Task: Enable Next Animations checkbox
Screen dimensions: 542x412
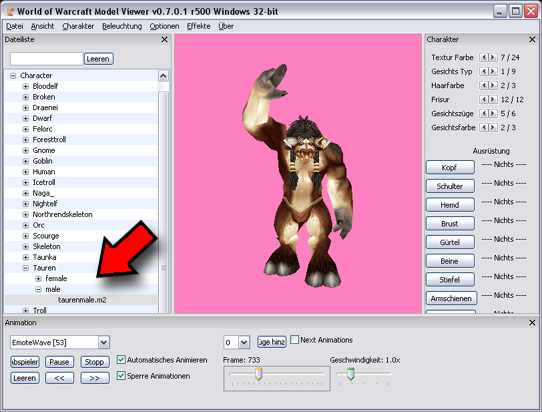Action: pos(295,340)
